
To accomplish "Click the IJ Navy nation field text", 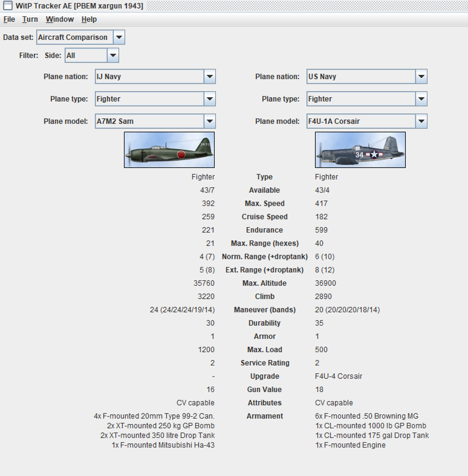I will (109, 76).
